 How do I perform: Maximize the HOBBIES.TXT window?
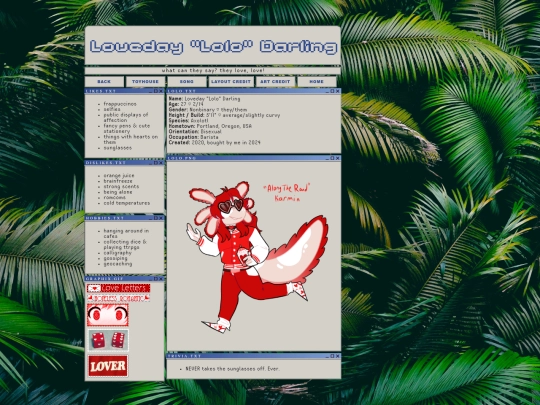coord(156,218)
